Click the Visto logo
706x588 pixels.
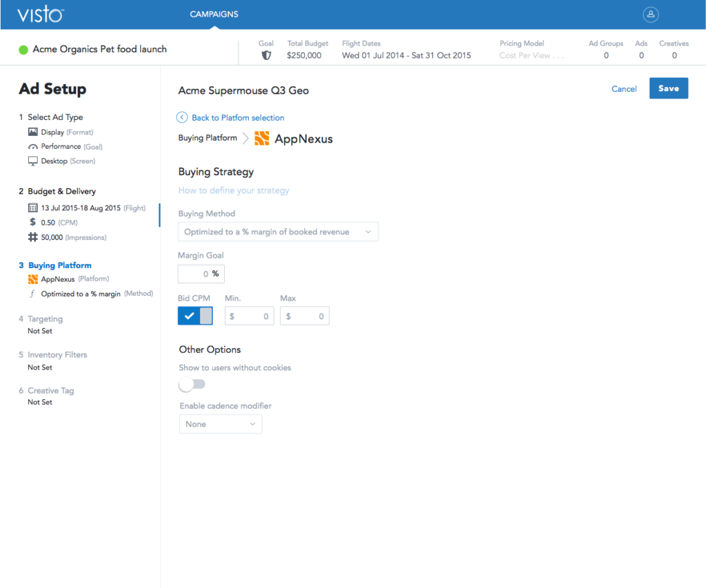41,14
